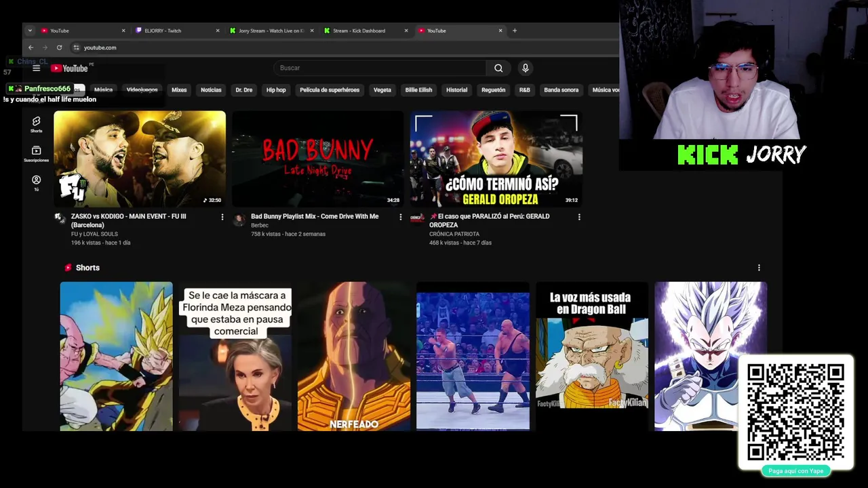Click the browser forward arrow
Viewport: 868px width, 488px height.
pyautogui.click(x=45, y=47)
